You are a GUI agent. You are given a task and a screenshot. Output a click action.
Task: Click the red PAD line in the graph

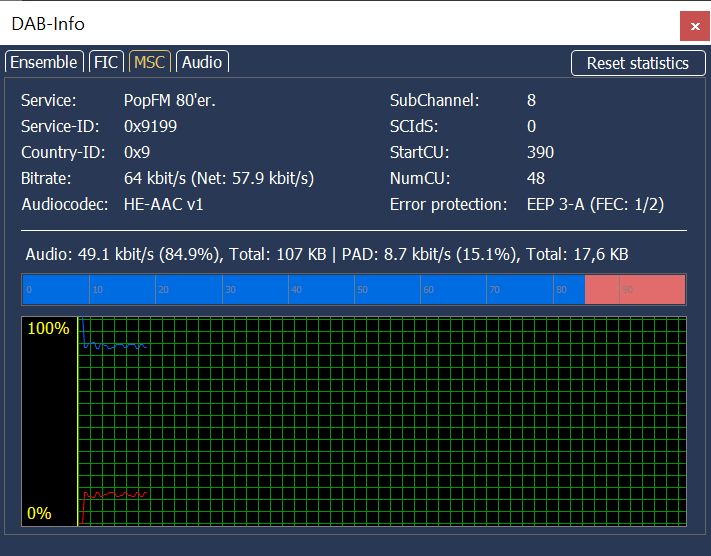point(116,494)
